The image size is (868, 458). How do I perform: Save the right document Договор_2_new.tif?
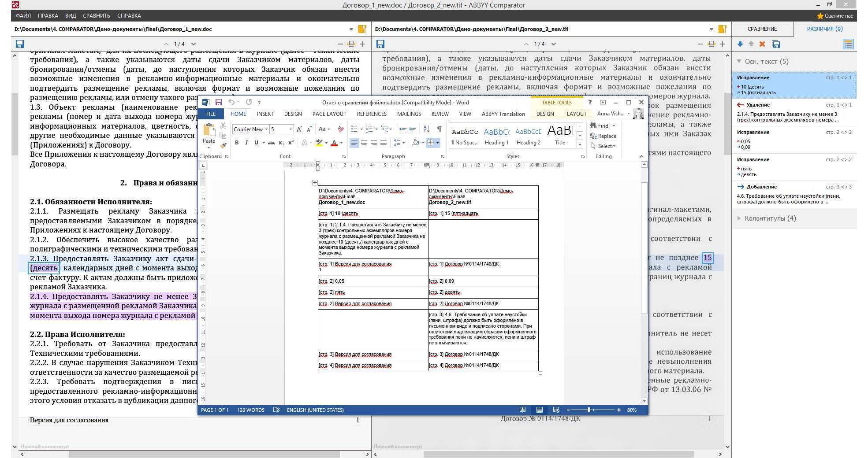click(380, 44)
